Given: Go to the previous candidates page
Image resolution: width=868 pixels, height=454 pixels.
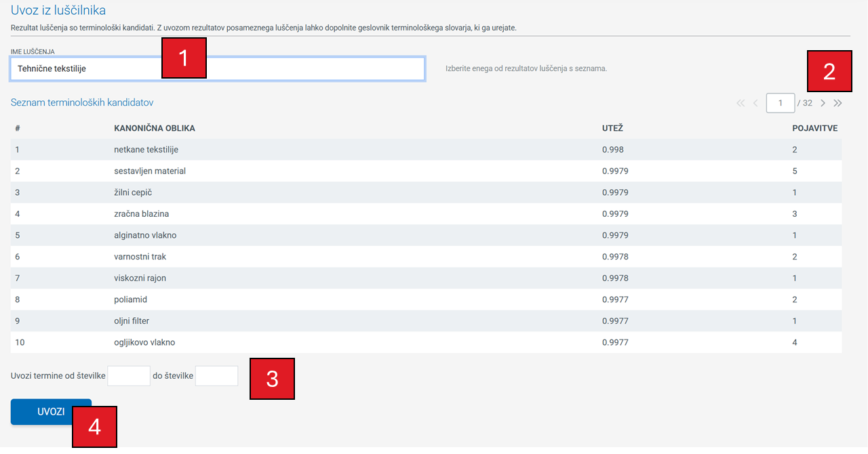Looking at the screenshot, I should (755, 104).
